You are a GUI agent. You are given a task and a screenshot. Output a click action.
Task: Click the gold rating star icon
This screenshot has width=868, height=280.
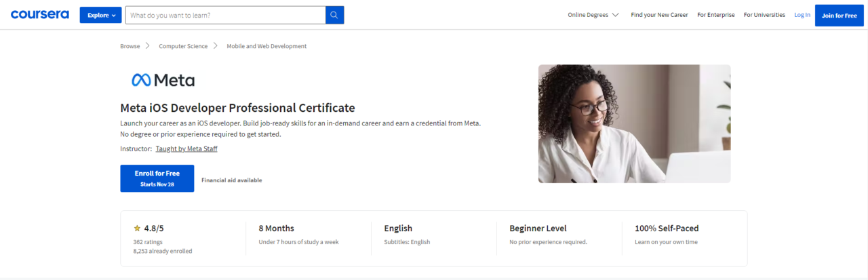click(137, 228)
